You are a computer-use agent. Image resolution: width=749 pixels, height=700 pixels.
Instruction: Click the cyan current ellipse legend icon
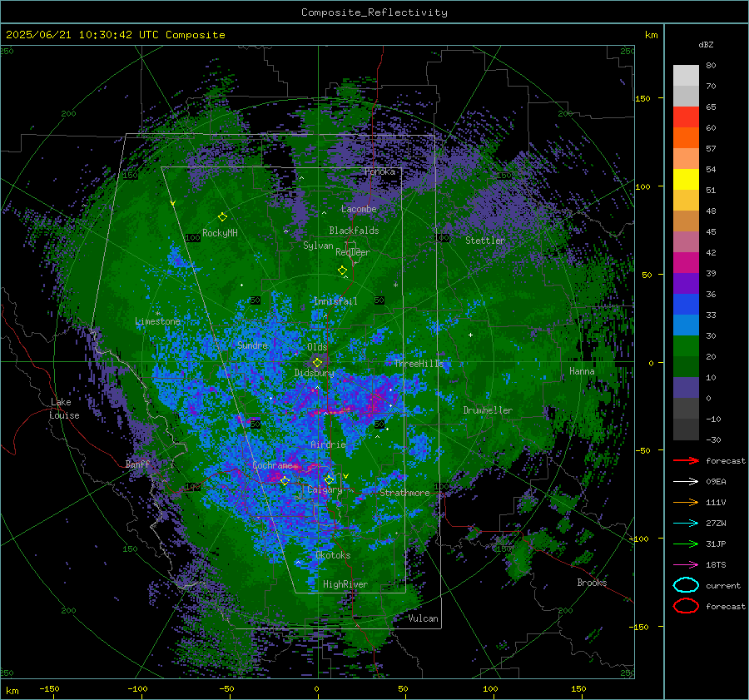(x=686, y=585)
